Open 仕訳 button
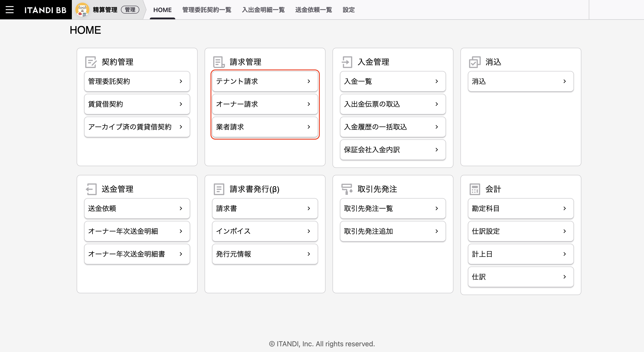644x352 pixels. tap(521, 277)
